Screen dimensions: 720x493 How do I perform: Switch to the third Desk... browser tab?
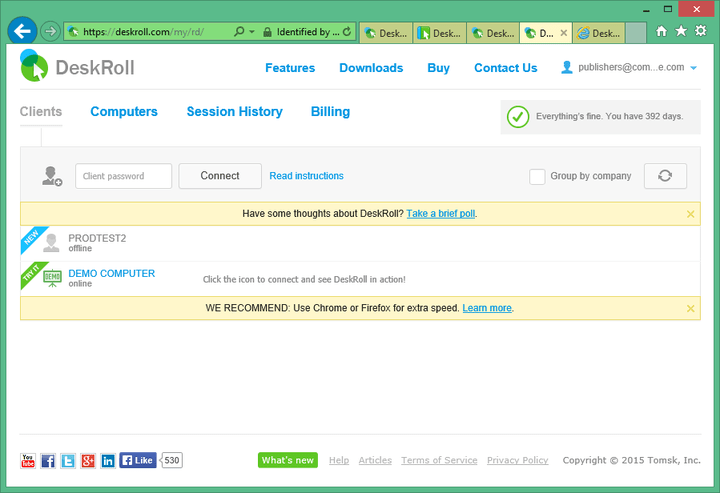point(493,33)
